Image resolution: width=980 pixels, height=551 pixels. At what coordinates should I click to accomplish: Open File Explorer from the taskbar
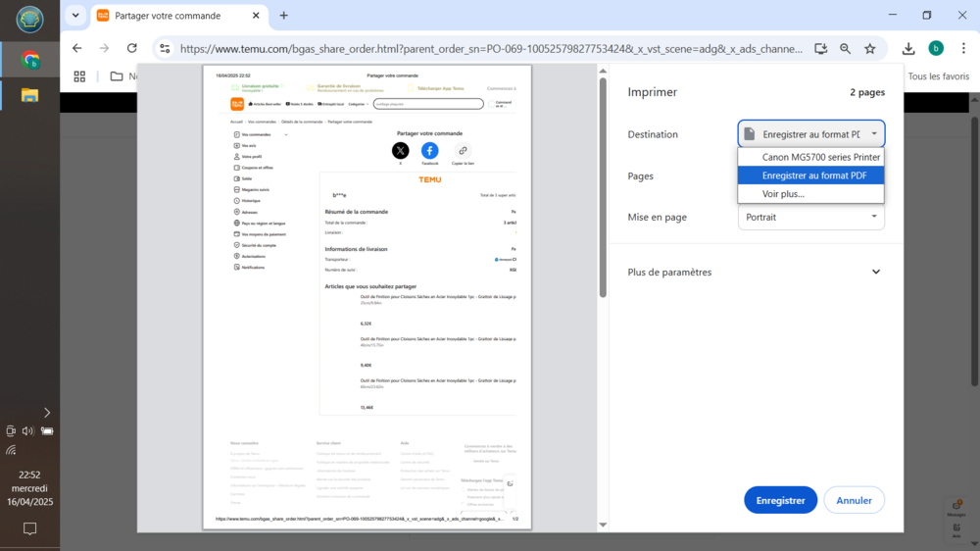coord(29,95)
